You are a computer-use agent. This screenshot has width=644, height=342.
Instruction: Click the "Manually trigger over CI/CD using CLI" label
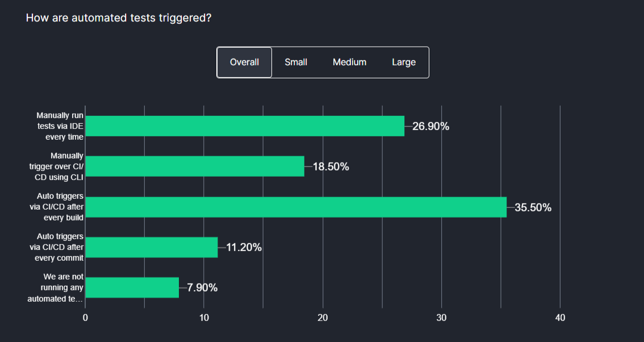(x=59, y=166)
